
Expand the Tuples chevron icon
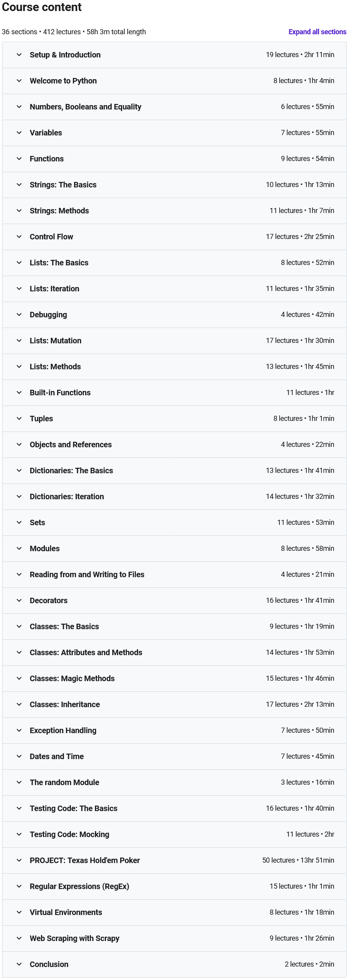pyautogui.click(x=19, y=419)
